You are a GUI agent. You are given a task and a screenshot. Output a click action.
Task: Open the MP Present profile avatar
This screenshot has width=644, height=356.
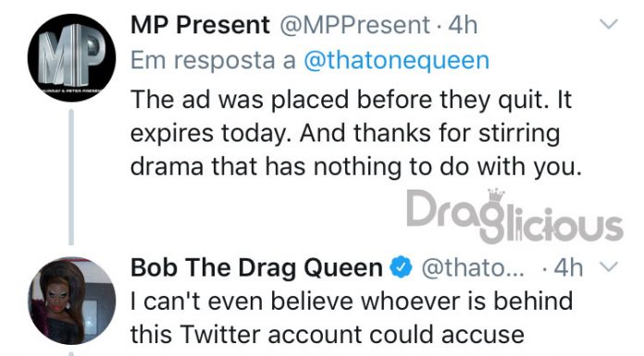[x=71, y=58]
